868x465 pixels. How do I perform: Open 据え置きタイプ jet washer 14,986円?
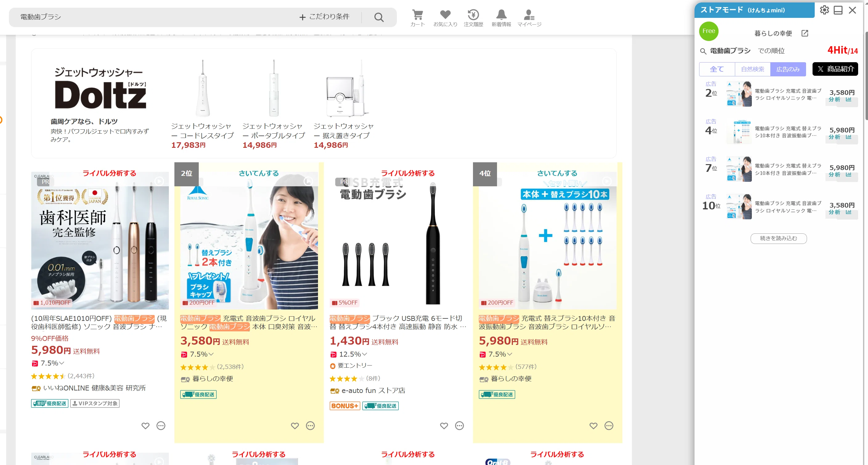(x=344, y=104)
